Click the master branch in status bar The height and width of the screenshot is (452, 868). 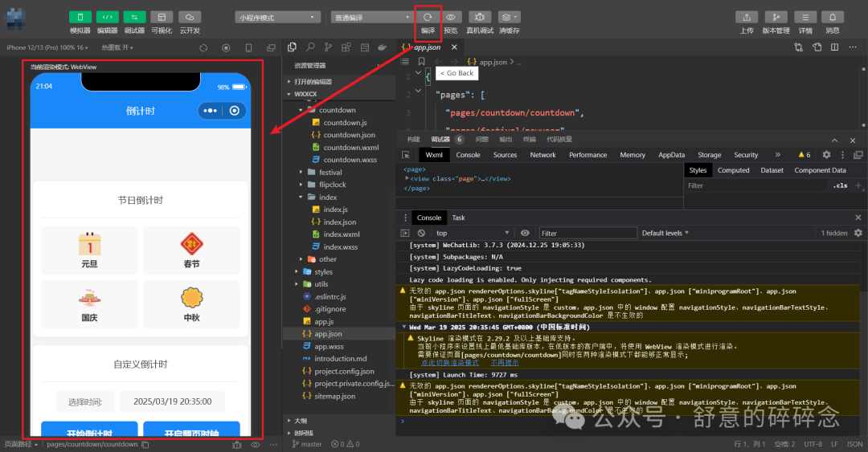tap(307, 444)
